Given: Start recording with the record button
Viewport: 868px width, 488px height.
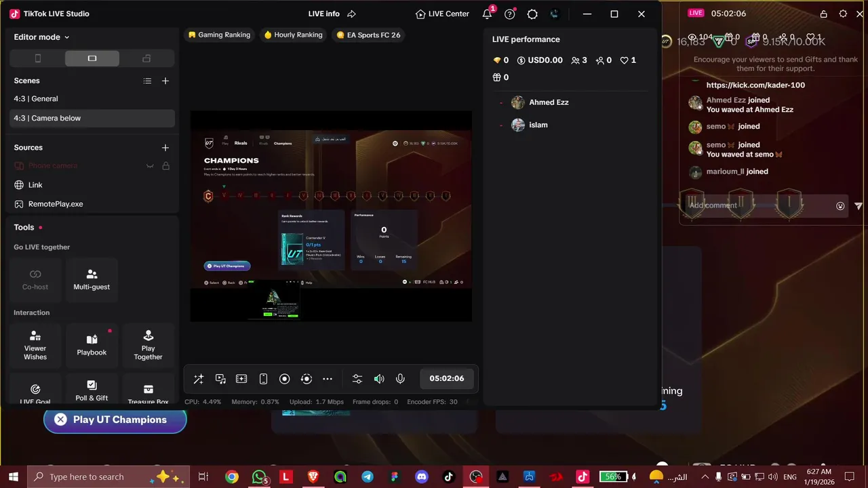Looking at the screenshot, I should click(285, 379).
